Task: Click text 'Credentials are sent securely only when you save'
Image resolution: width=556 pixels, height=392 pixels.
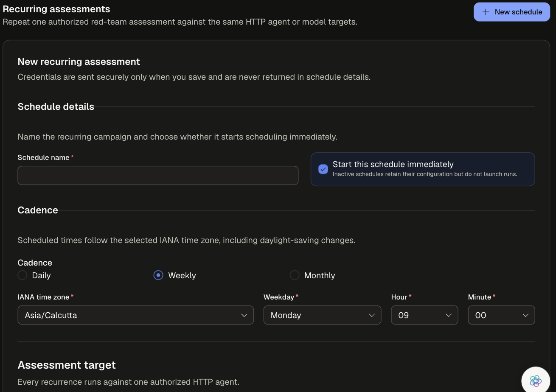Action: (118, 77)
